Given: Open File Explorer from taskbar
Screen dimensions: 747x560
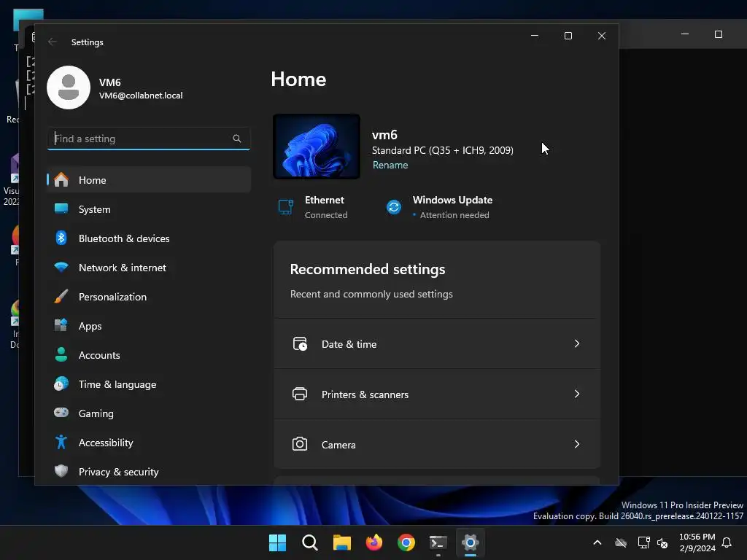Looking at the screenshot, I should coord(341,542).
